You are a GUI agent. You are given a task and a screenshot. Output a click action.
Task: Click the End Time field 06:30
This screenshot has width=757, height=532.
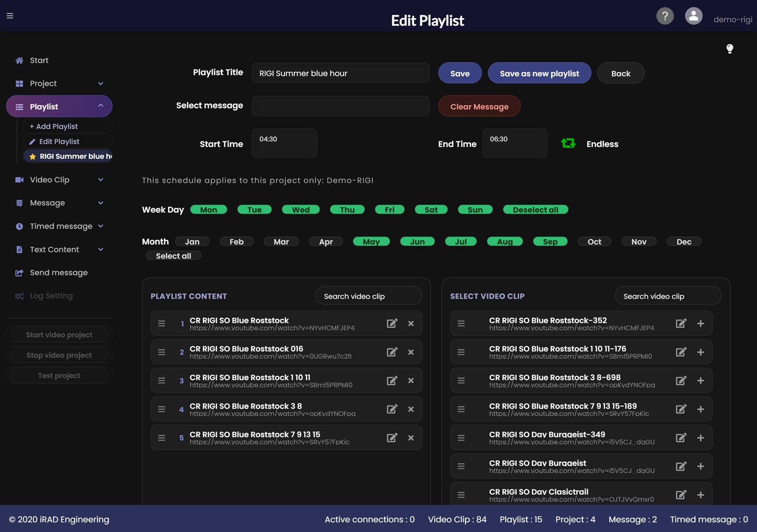coord(515,143)
